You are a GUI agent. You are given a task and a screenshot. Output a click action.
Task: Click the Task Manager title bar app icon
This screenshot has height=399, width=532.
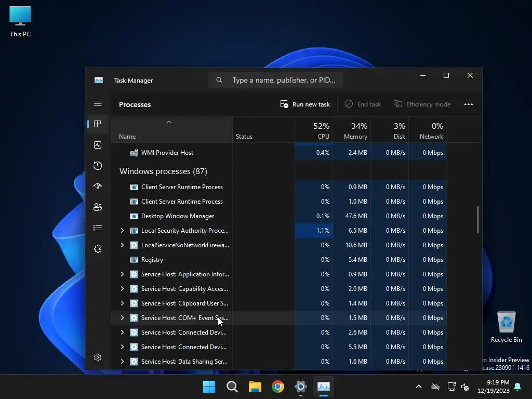point(99,80)
